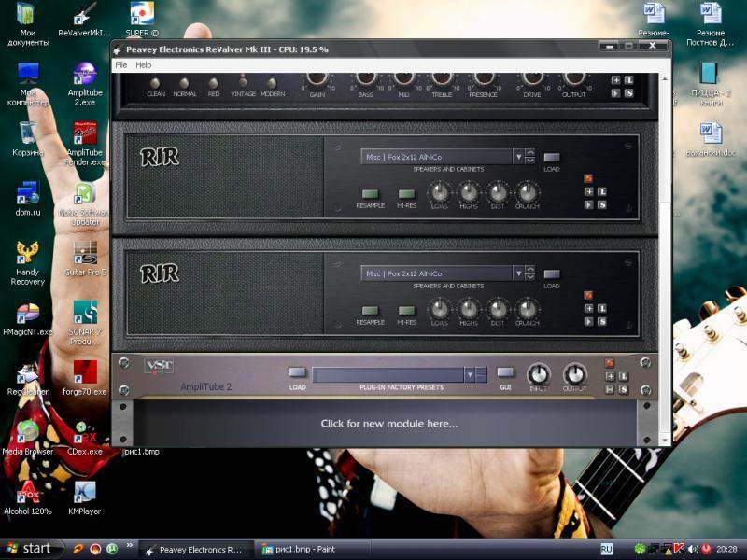Toggle HI-RES on the lower RIR module
The width and height of the screenshot is (747, 560).
406,311
